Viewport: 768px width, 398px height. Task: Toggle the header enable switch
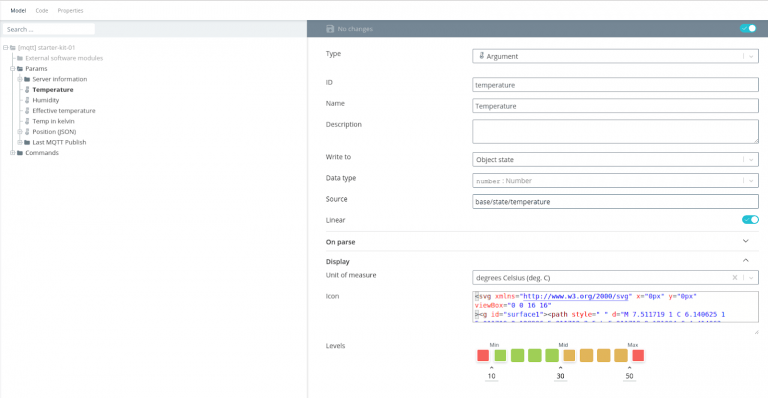point(748,28)
